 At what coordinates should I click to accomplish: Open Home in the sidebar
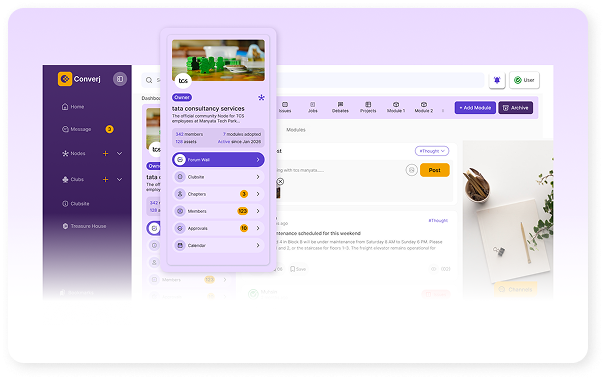[x=73, y=107]
